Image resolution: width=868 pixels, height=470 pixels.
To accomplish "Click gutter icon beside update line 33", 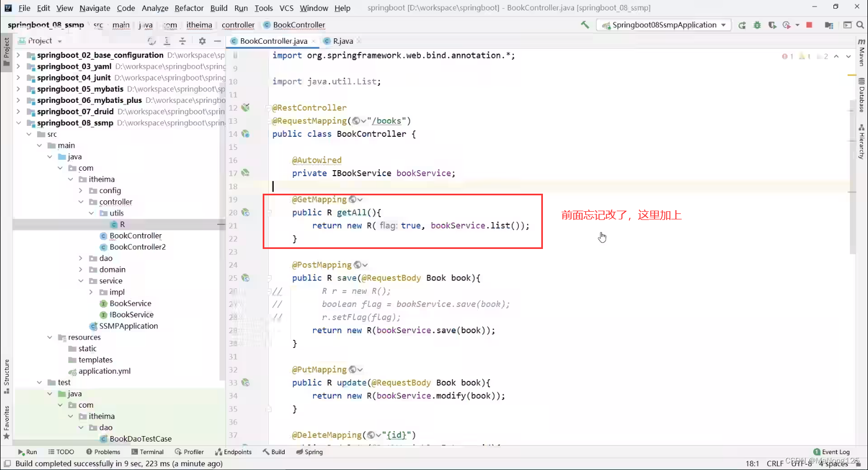I will [246, 382].
